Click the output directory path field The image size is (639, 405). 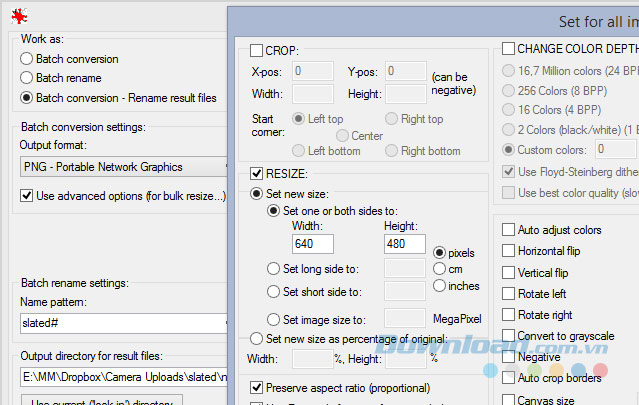122,380
